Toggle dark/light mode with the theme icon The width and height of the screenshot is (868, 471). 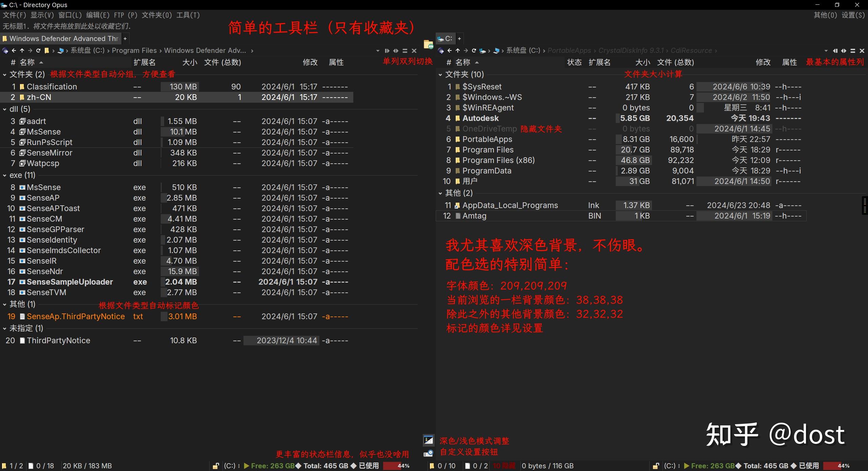(x=429, y=440)
